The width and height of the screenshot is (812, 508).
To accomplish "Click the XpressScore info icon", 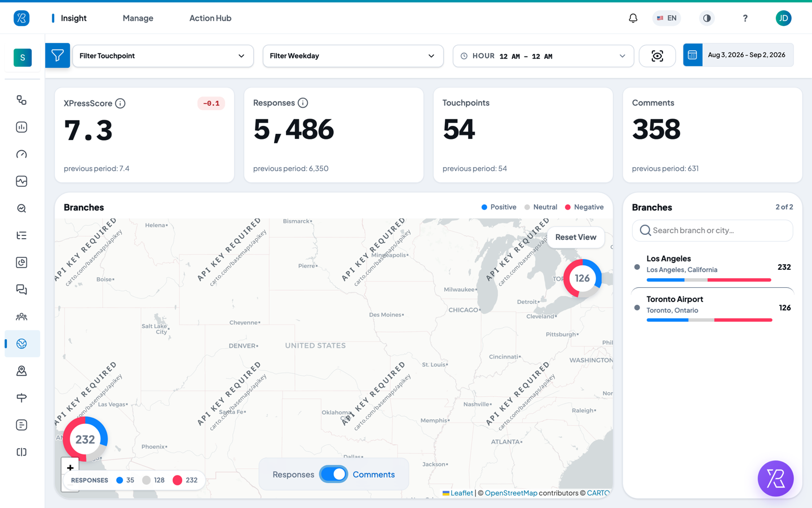I will coord(120,103).
